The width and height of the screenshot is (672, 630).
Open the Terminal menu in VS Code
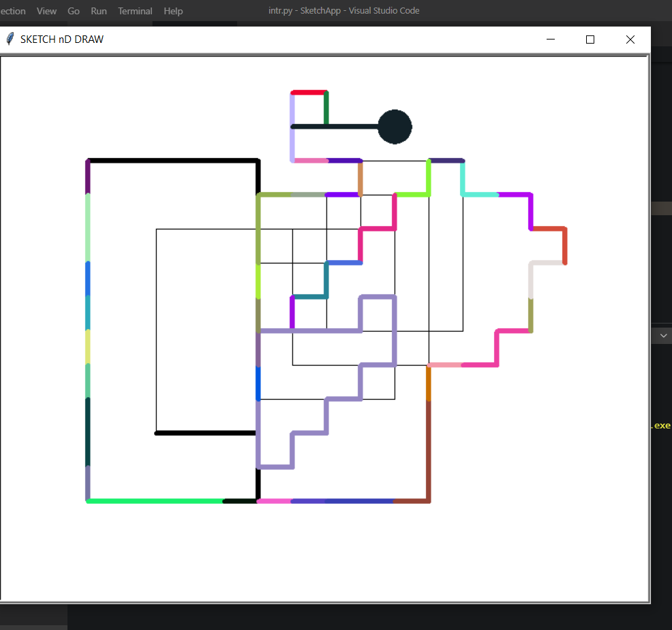(x=135, y=11)
